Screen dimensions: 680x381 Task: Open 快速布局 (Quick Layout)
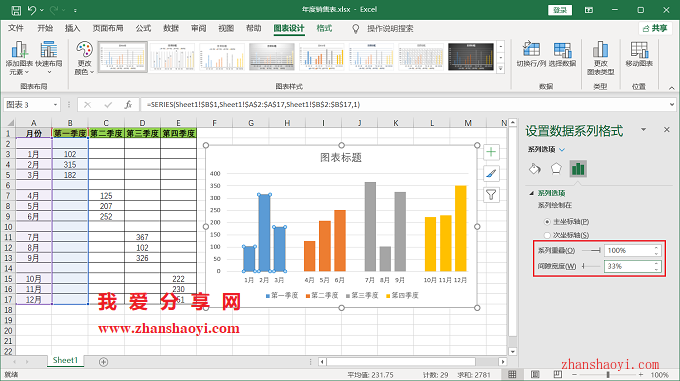coord(49,58)
